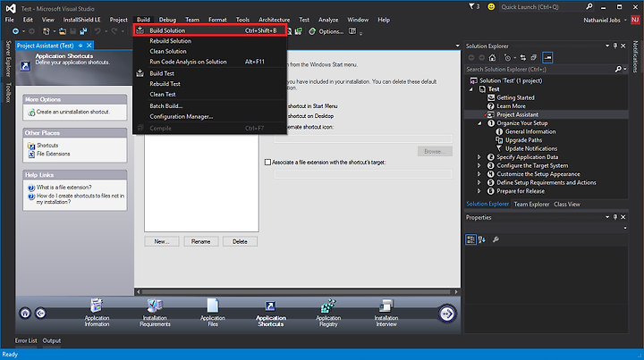Click the Project Assistant horizontal scrollbar
644x360 pixels.
296,292
